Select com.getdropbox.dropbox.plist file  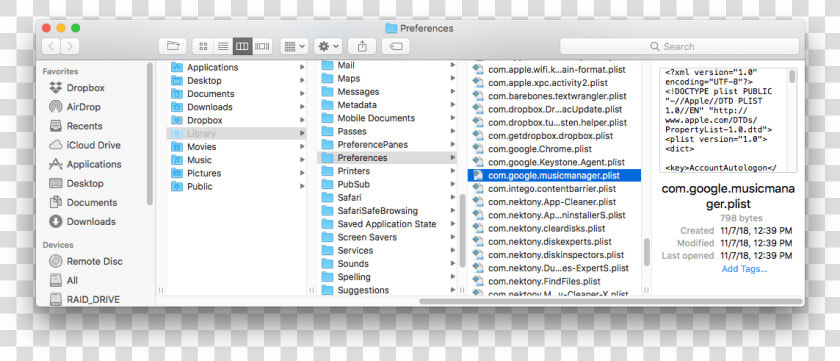click(554, 136)
